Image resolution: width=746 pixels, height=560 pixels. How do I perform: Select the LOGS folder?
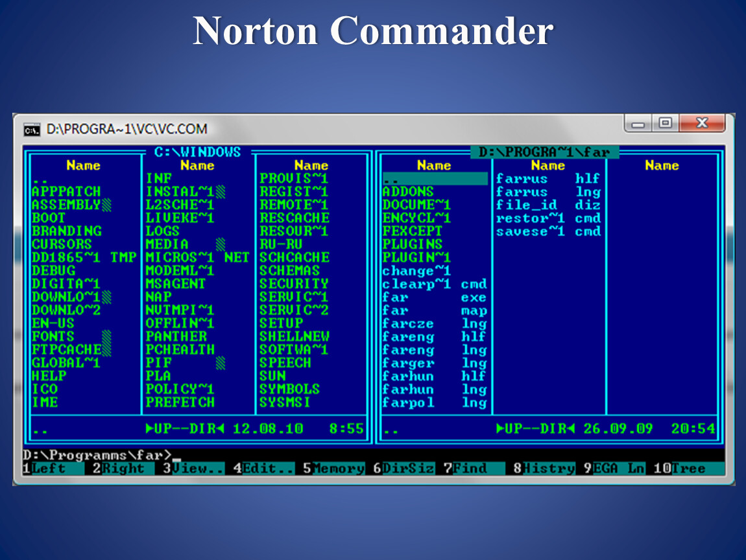coord(163,231)
